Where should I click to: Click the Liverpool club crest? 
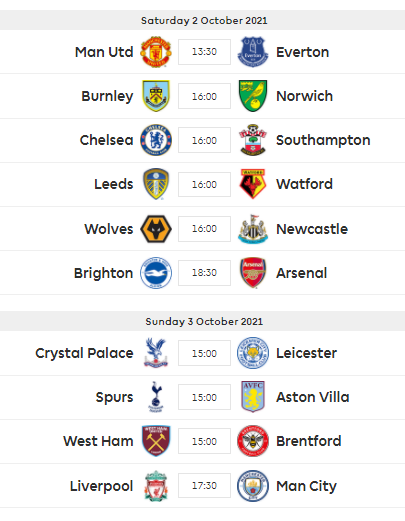click(x=156, y=485)
